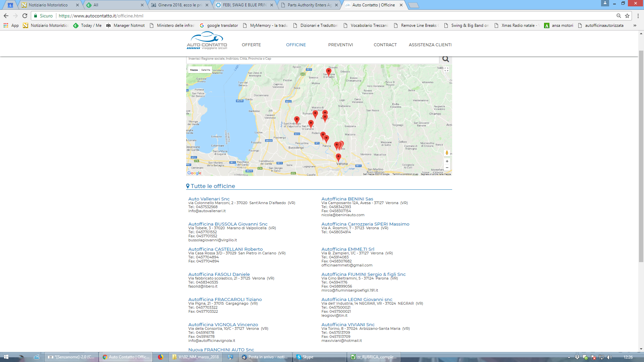Open Vocabolario Treccani bookmark
This screenshot has width=644, height=362.
click(x=366, y=25)
